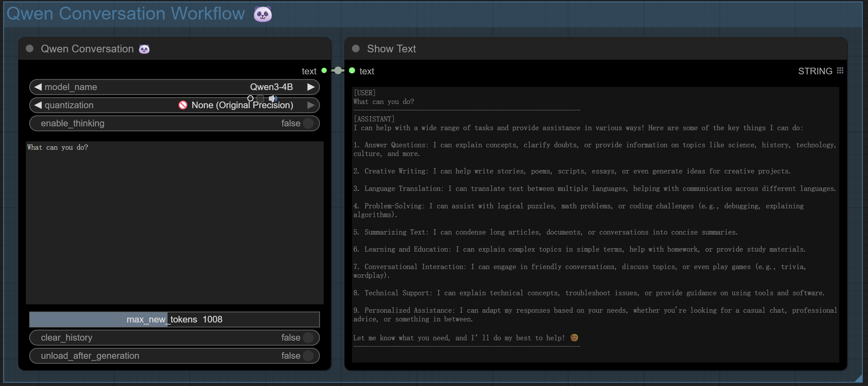The height and width of the screenshot is (386, 868).
Task: Click the smiley emoji ending the assistant reply
Action: 574,337
